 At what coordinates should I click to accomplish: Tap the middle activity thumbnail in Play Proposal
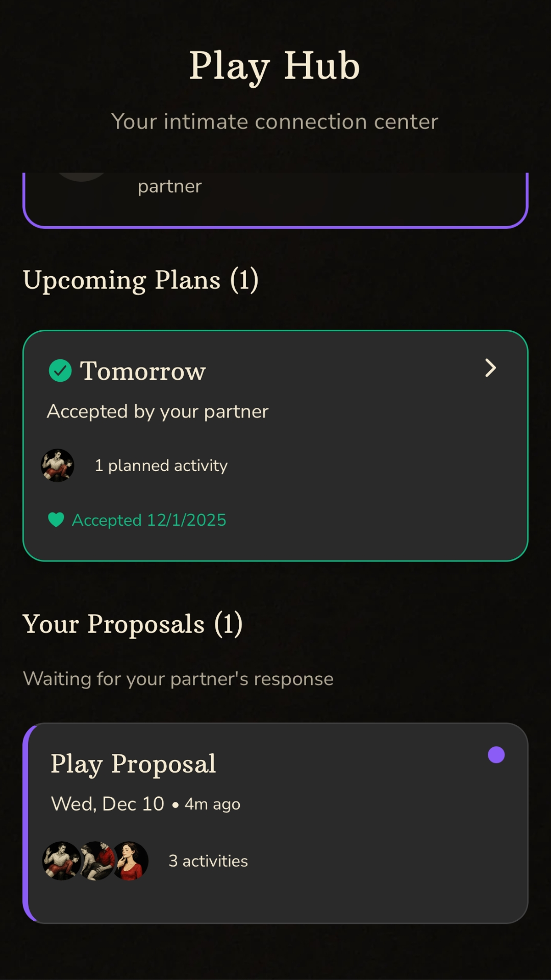tap(97, 861)
